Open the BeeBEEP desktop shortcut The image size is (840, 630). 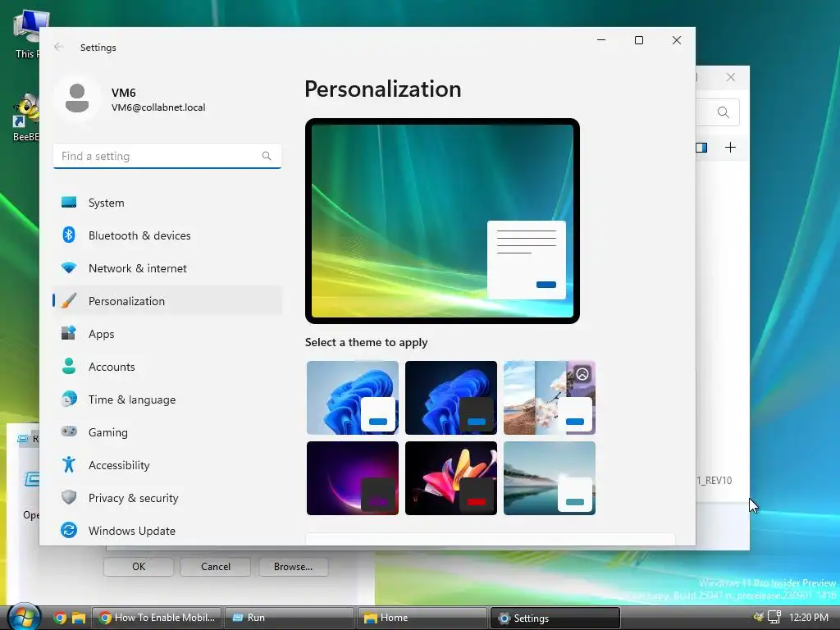25,118
